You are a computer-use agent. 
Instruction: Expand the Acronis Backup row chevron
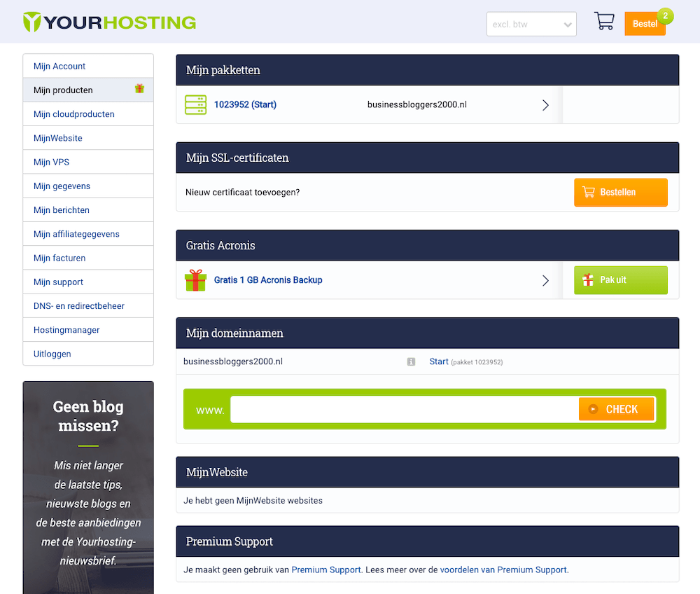(546, 280)
